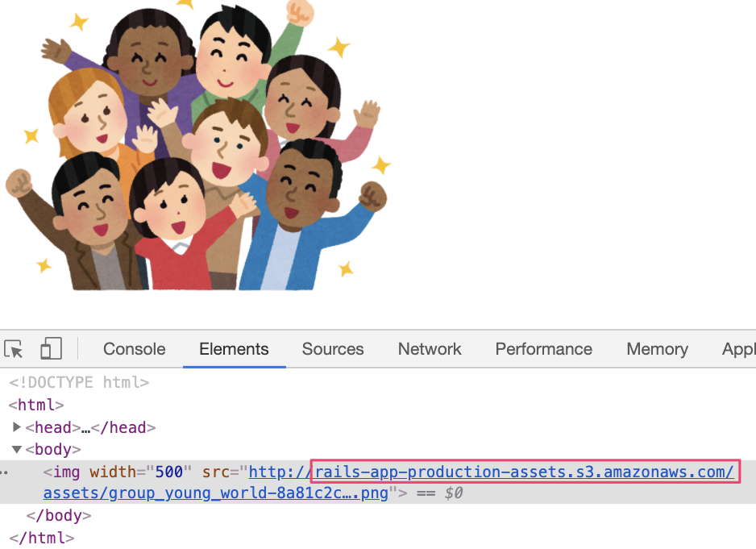The image size is (756, 549).
Task: Select the opening html tag node
Action: (36, 405)
